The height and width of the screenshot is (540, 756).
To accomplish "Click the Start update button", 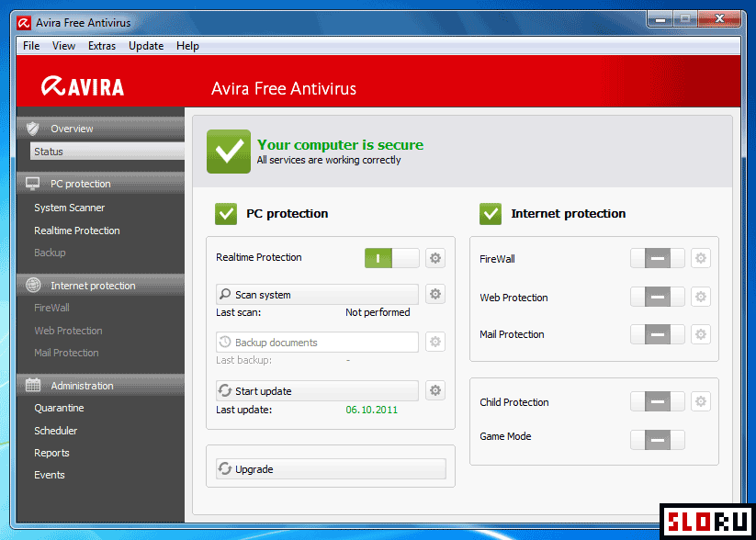I will 317,390.
